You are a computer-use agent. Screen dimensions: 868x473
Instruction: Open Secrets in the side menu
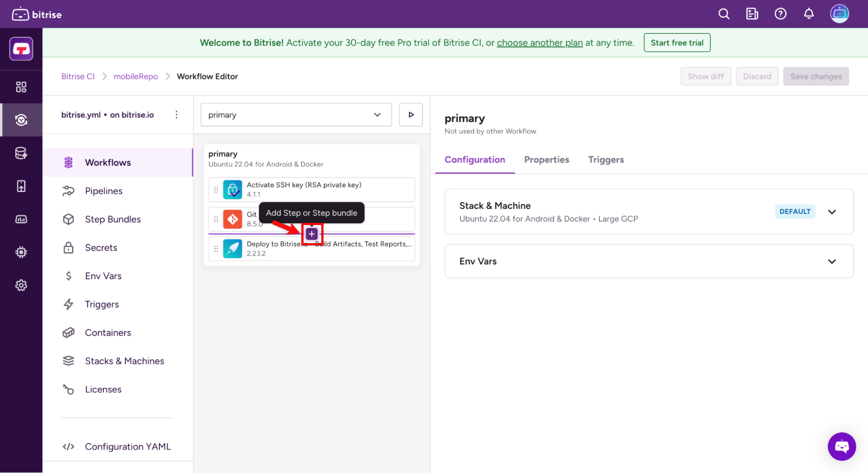pos(118,248)
